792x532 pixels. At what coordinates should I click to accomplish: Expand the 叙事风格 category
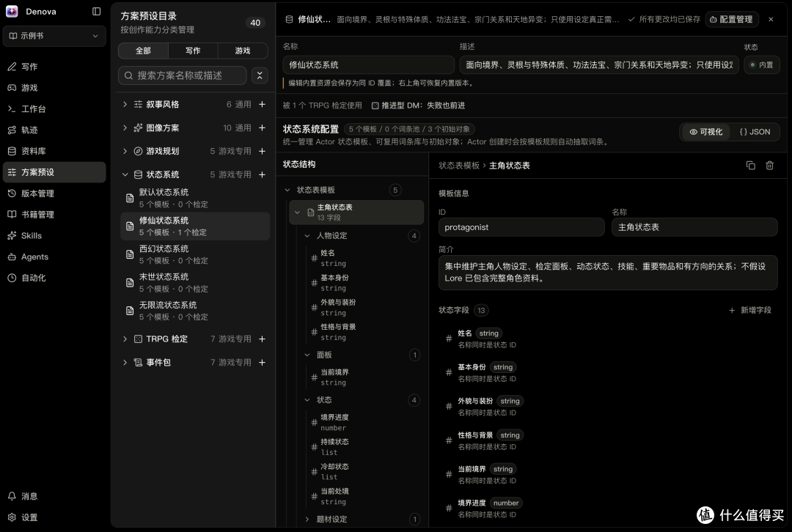125,105
